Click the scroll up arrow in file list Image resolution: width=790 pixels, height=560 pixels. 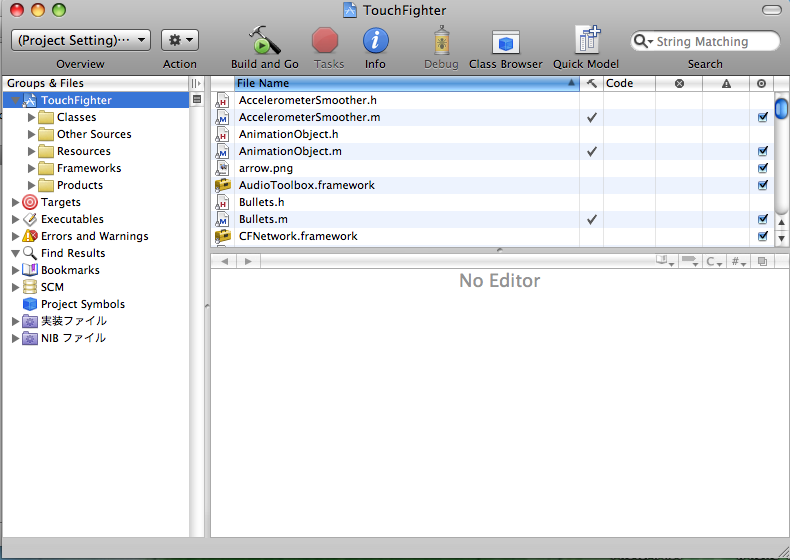pos(781,222)
